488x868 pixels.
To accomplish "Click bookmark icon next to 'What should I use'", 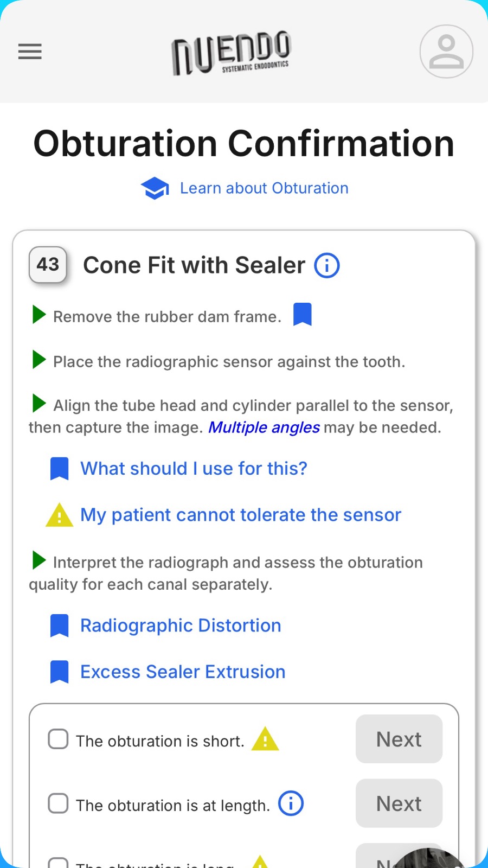I will coord(59,469).
